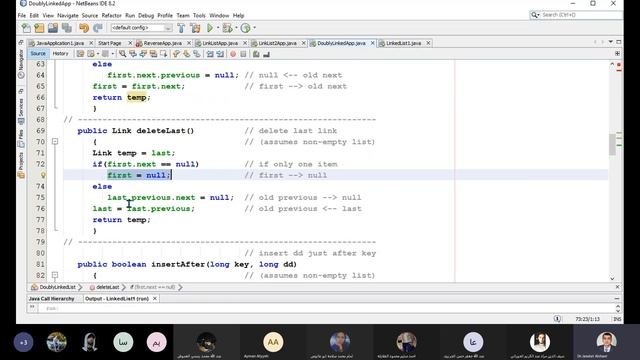The image size is (640, 360).
Task: Open the Profile Project dropdown arrow
Action: click(x=254, y=28)
